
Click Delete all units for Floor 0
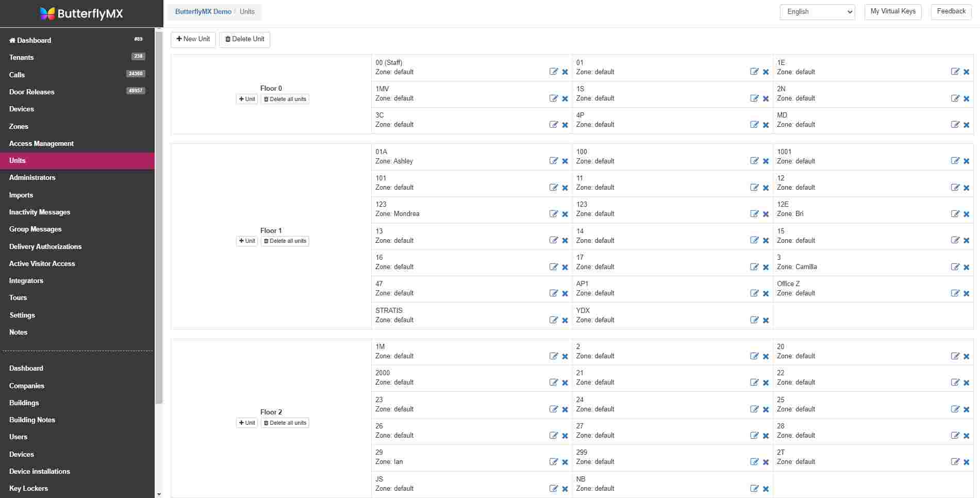(x=285, y=99)
